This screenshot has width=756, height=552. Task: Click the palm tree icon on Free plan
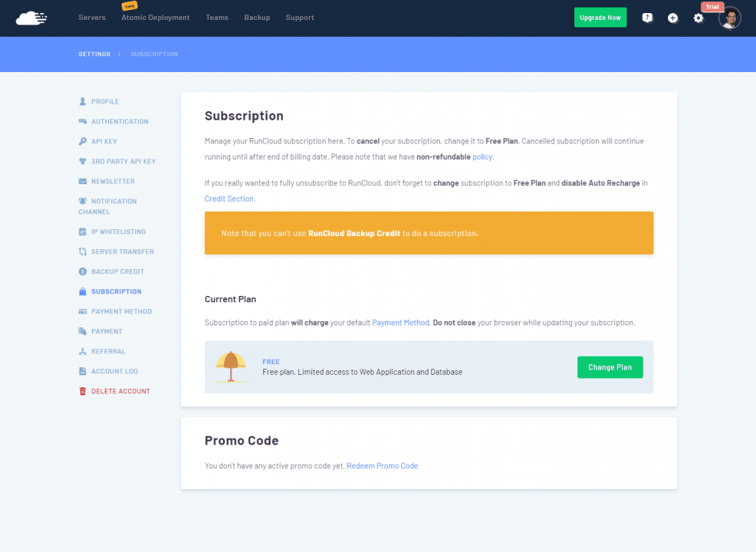pyautogui.click(x=230, y=366)
